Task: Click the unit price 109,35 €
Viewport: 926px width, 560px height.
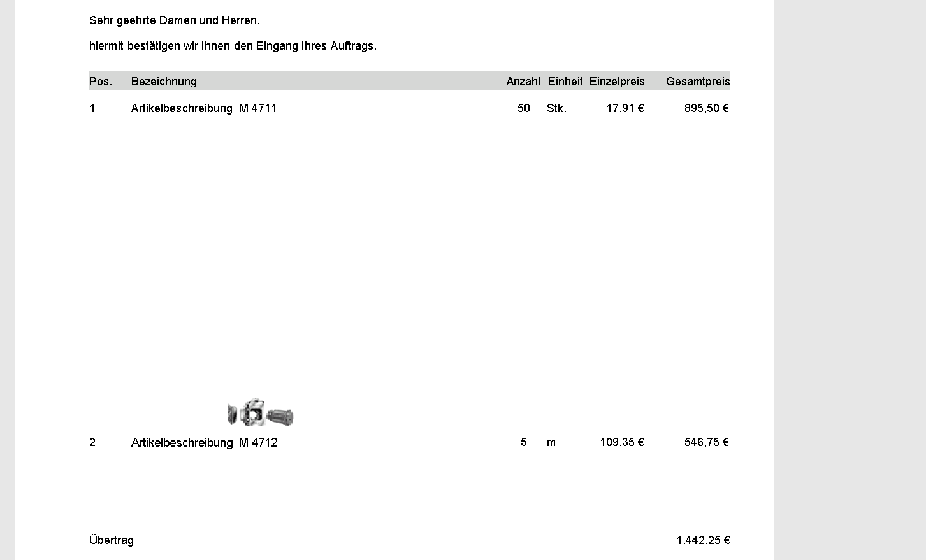Action: point(622,442)
